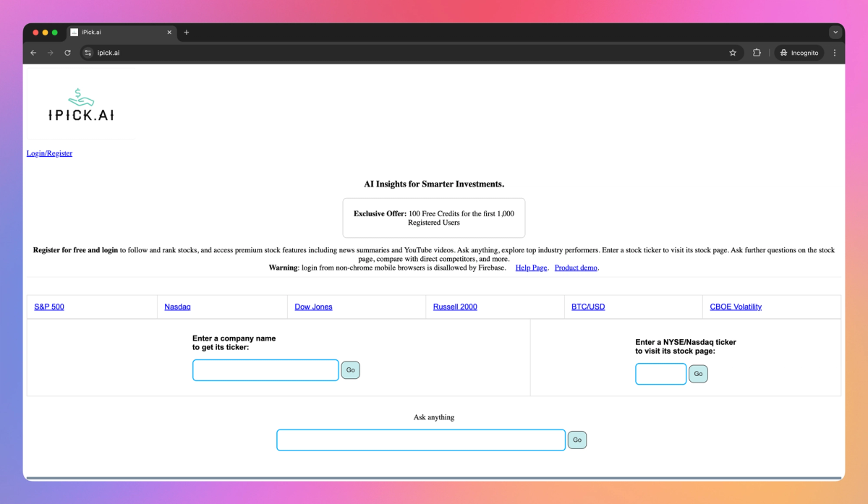Open site info icon in the address bar

tap(87, 52)
